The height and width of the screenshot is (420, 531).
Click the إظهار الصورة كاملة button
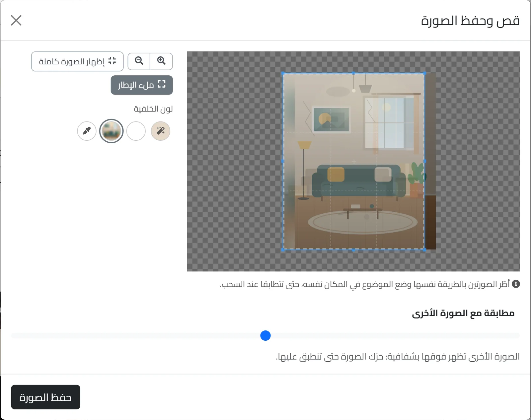(77, 61)
